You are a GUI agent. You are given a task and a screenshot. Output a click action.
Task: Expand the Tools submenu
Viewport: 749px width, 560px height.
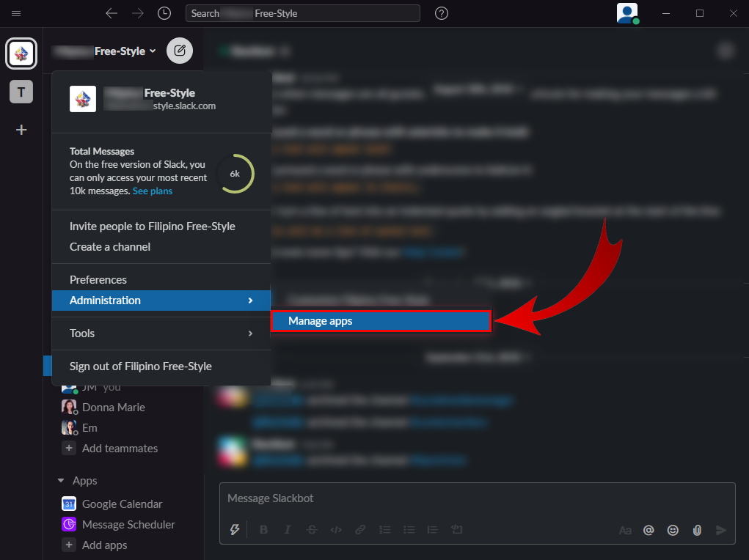pyautogui.click(x=161, y=334)
